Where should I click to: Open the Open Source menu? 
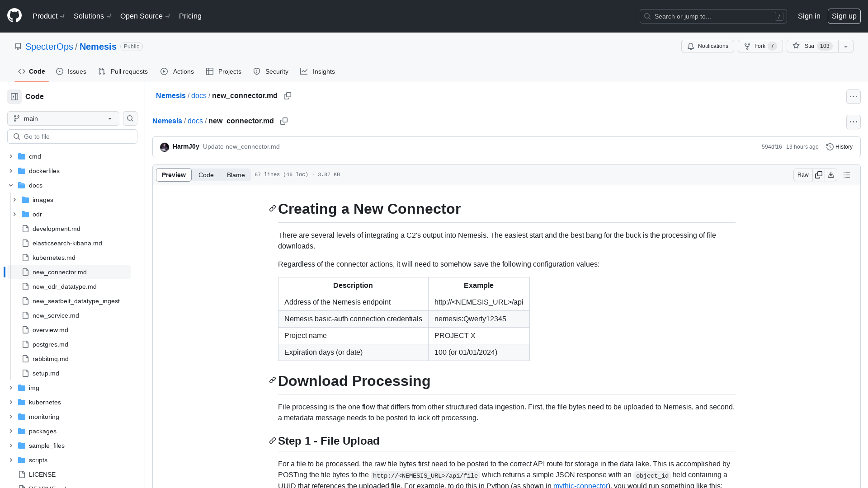[x=145, y=16]
